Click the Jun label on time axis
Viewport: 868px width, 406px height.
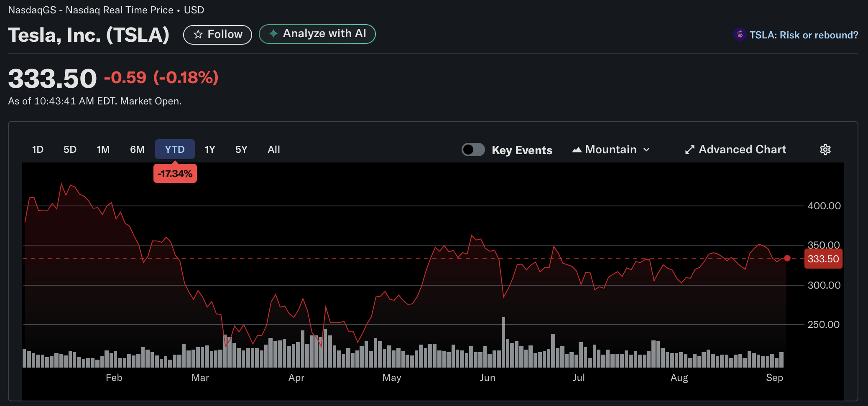[x=488, y=378]
